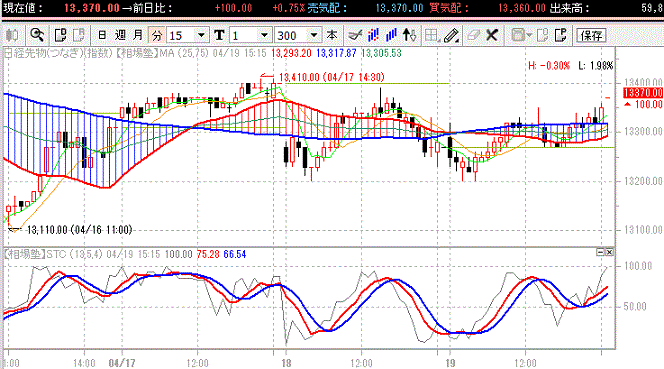
Task: Select the eraser tool
Action: click(x=473, y=35)
